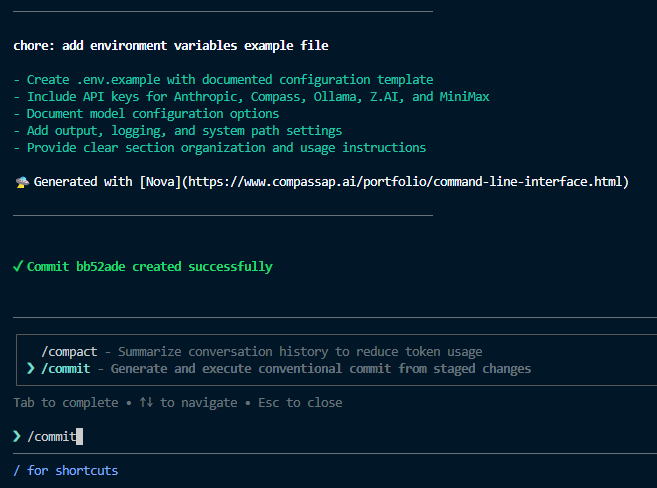657x488 pixels.
Task: Click the "chore: add environment variables" commit title
Action: (170, 46)
